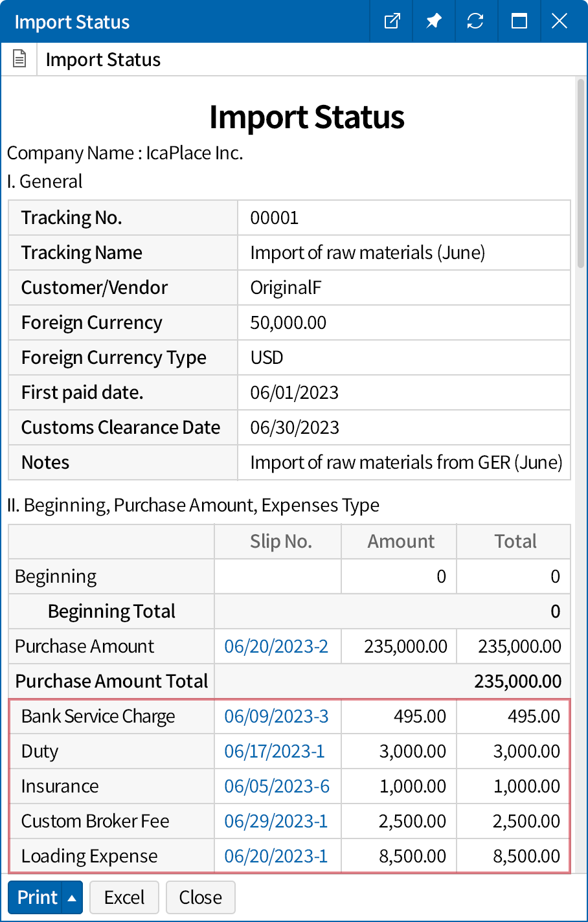Open Purchase Amount slip 06/20/2023-2

coord(277,646)
